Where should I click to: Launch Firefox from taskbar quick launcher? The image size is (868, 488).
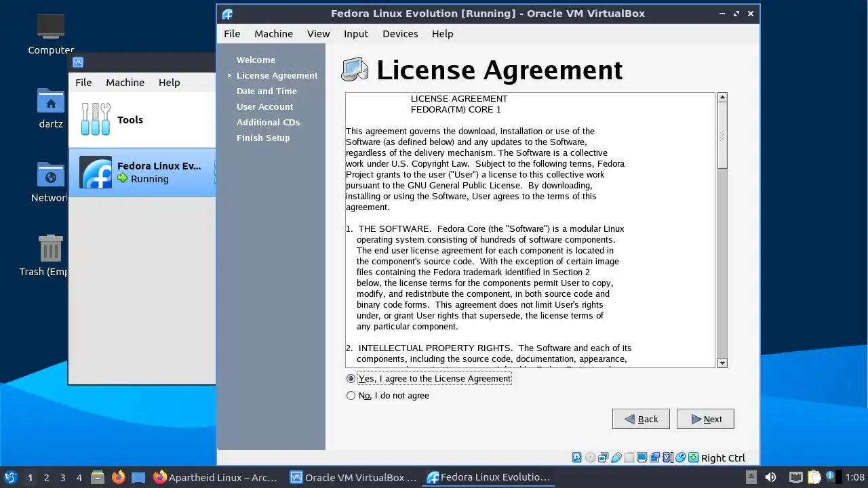[118, 478]
